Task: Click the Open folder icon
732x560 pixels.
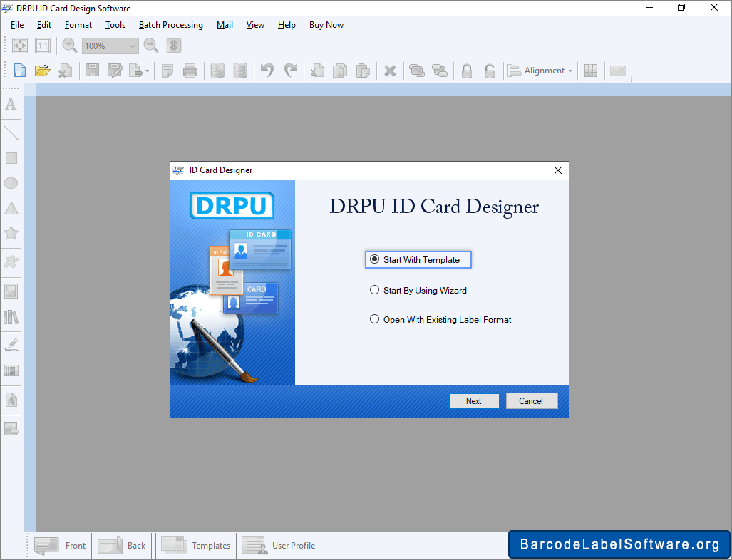Action: click(42, 71)
